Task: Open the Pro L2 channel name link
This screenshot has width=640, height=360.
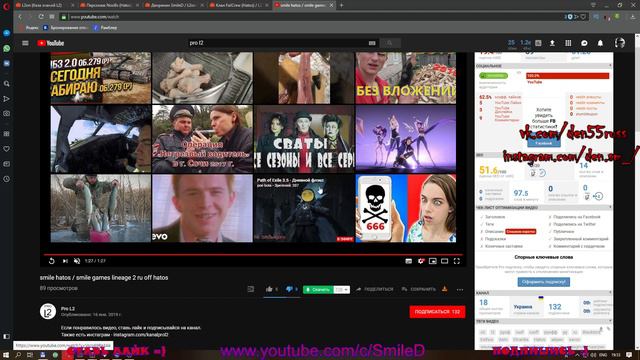Action: [68, 309]
